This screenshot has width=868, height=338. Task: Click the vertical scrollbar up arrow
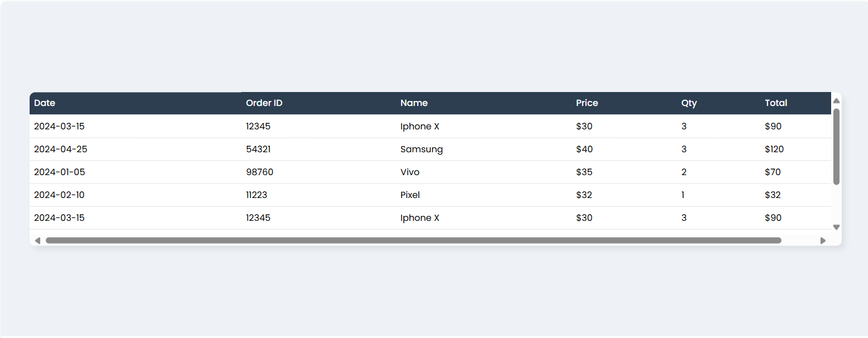836,101
